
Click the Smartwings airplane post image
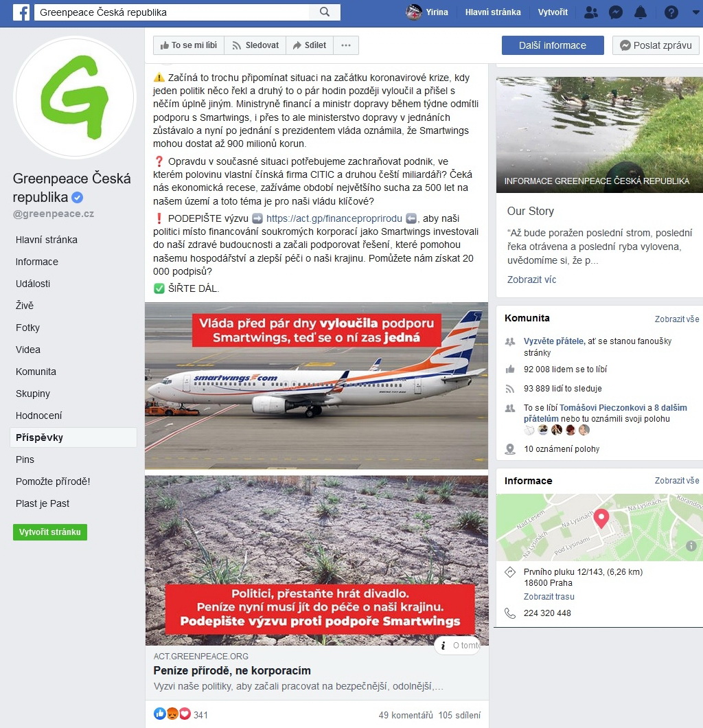(x=316, y=385)
